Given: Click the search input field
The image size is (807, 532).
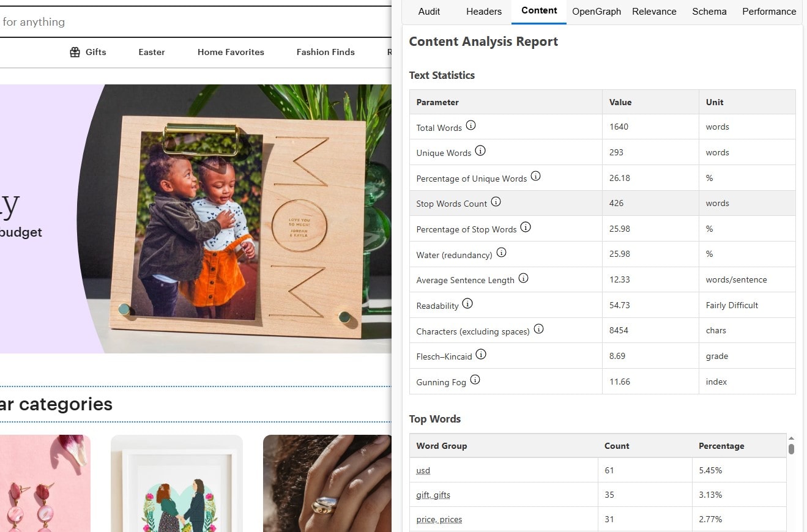Looking at the screenshot, I should [x=184, y=22].
